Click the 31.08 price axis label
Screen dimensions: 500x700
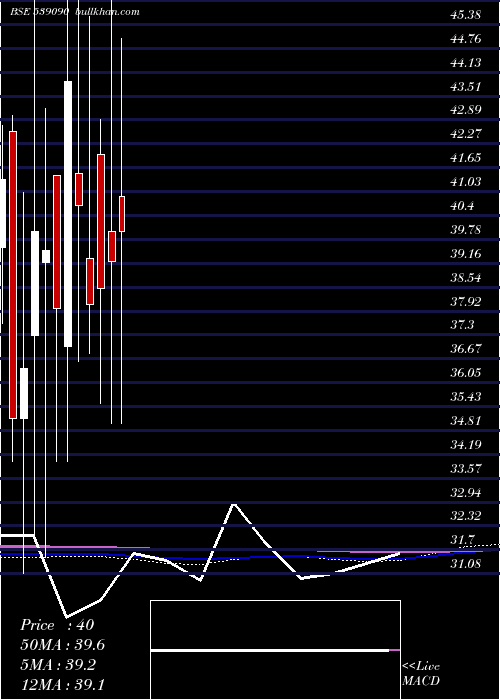click(466, 564)
